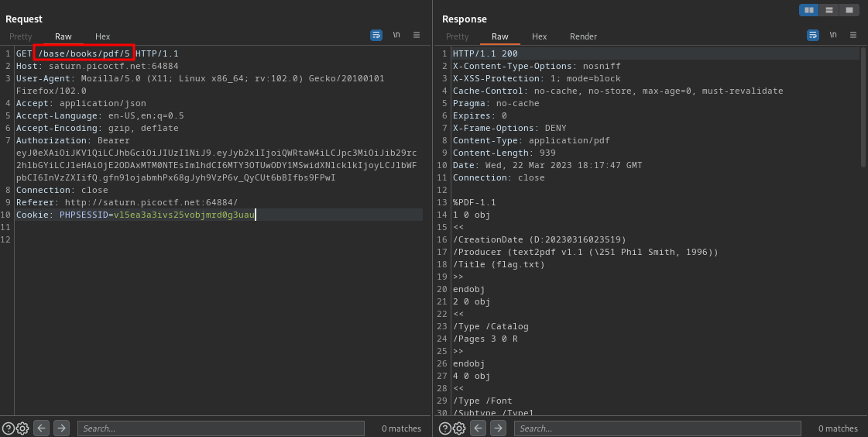Go to previous search match in Response
Viewport: 868px width, 437px height.
pos(479,428)
